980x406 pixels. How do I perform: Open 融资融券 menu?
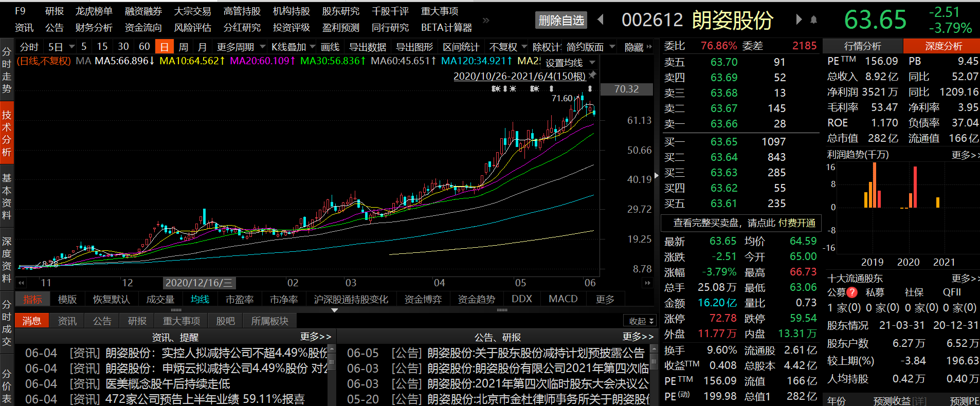[143, 11]
